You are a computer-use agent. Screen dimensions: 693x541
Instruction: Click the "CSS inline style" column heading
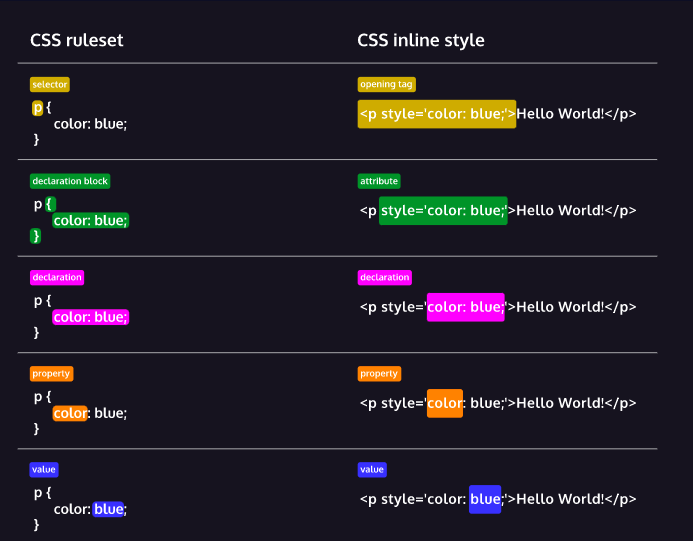[421, 40]
